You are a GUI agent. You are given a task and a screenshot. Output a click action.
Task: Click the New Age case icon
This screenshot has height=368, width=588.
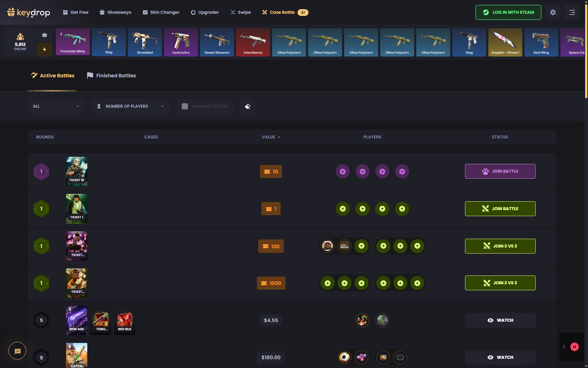click(77, 320)
